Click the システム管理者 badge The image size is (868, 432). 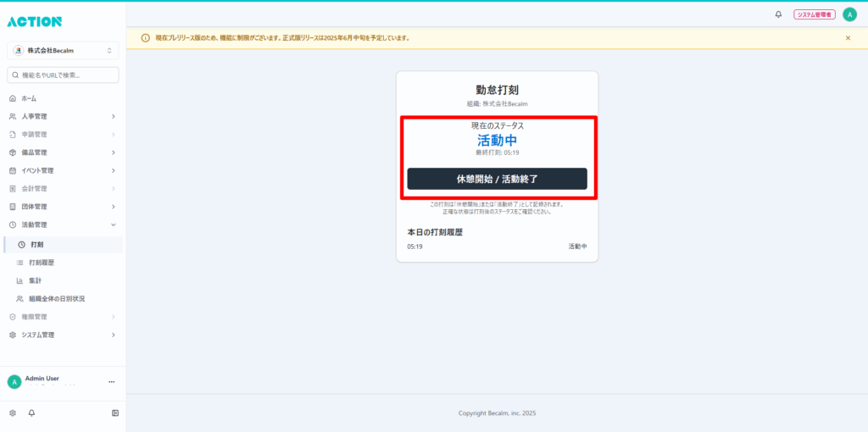814,14
